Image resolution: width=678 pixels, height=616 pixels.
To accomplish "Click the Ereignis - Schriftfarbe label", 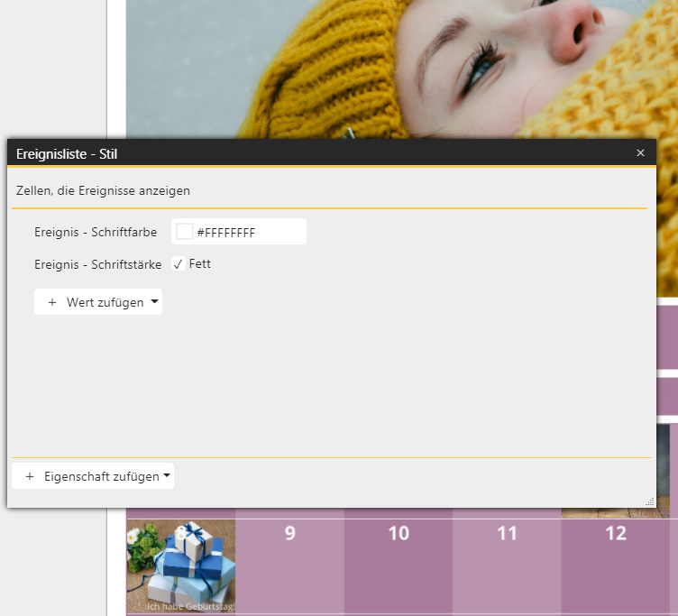I will 96,232.
